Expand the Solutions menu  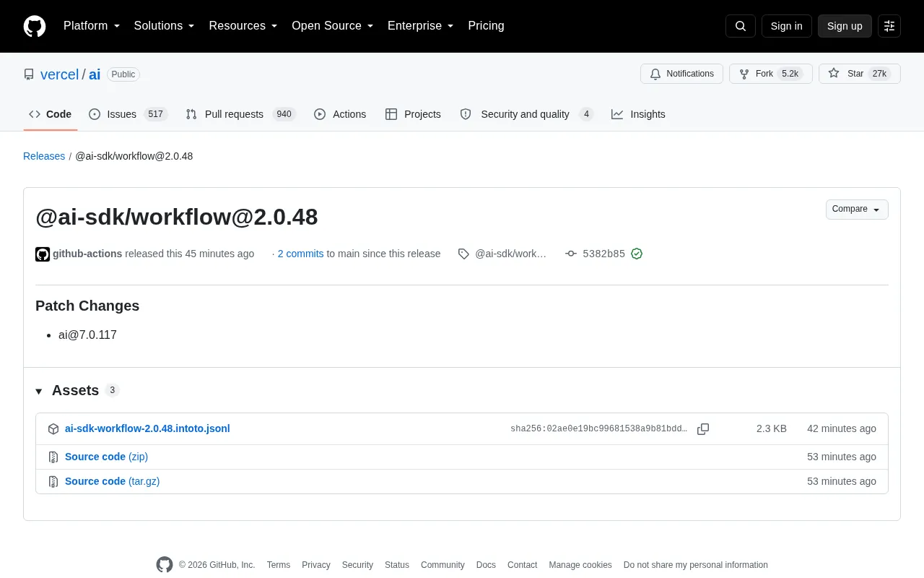tap(165, 26)
